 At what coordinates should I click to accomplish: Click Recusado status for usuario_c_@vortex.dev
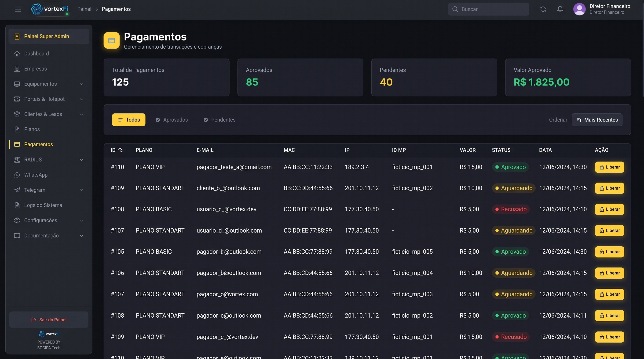pos(511,209)
